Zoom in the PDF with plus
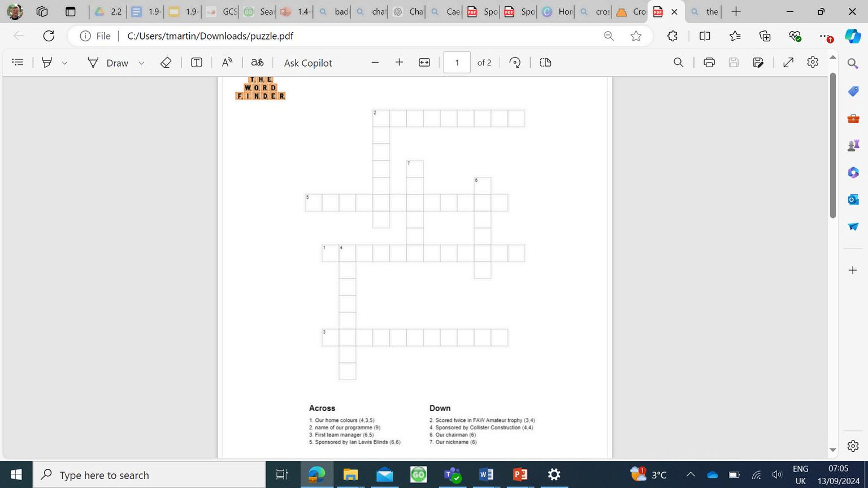This screenshot has height=488, width=868. point(399,62)
